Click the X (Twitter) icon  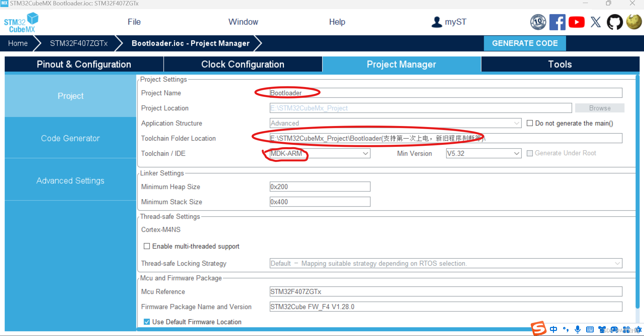coord(595,22)
